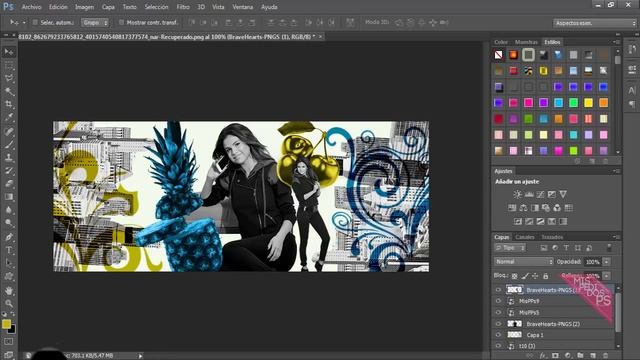Open the Imagen menu

click(x=84, y=7)
